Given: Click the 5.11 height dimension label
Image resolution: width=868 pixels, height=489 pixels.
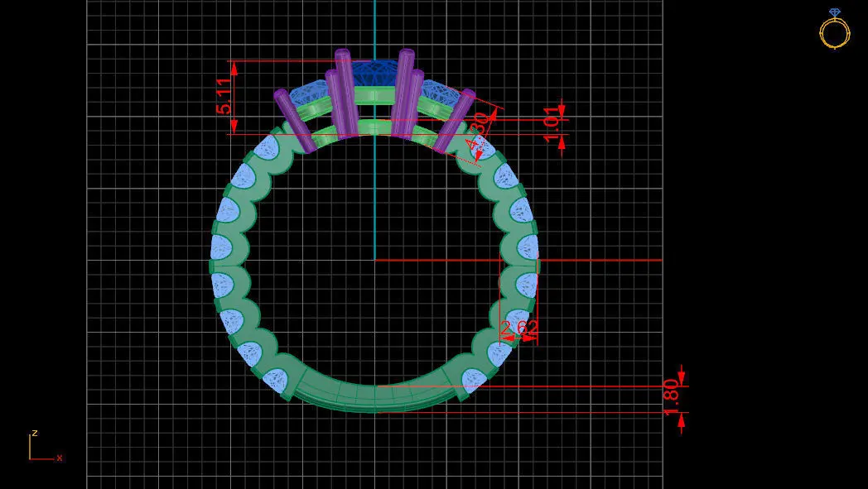Looking at the screenshot, I should (x=224, y=96).
